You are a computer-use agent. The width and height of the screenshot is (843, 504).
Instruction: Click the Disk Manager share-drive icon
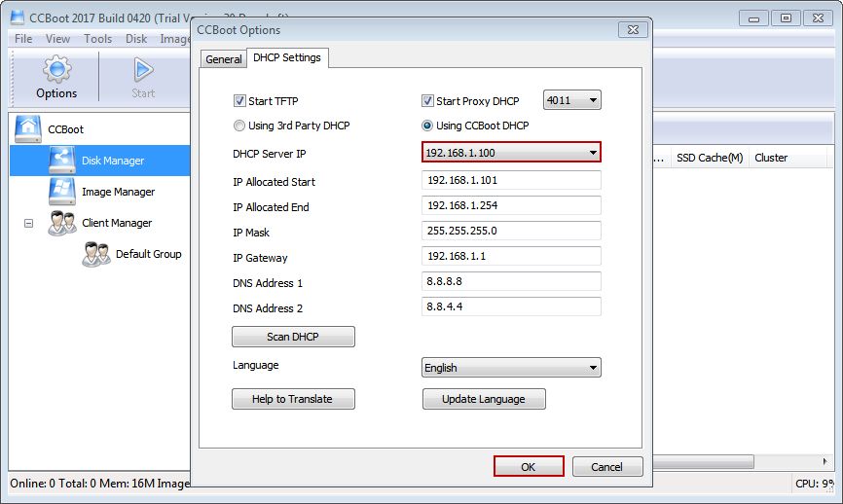62,161
